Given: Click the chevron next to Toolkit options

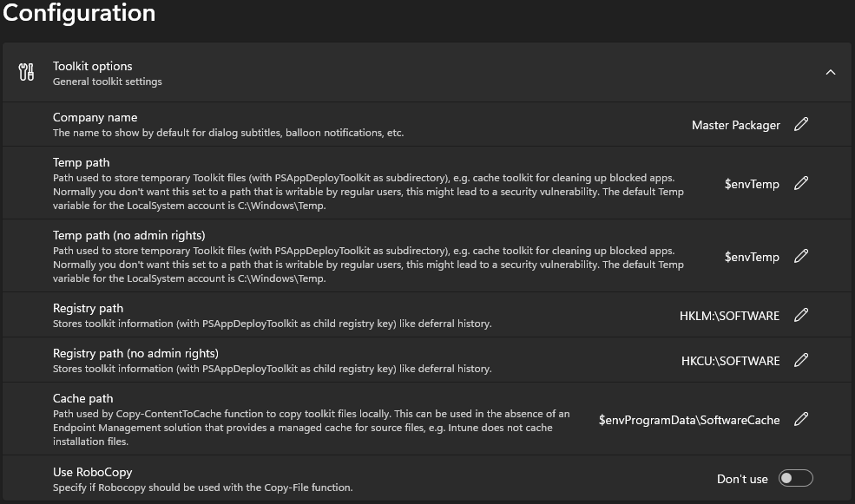Looking at the screenshot, I should (x=831, y=72).
